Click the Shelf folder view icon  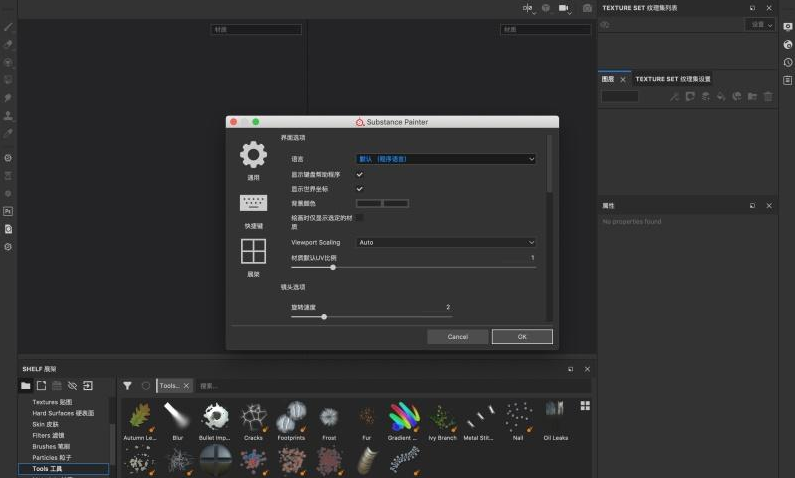pyautogui.click(x=25, y=386)
